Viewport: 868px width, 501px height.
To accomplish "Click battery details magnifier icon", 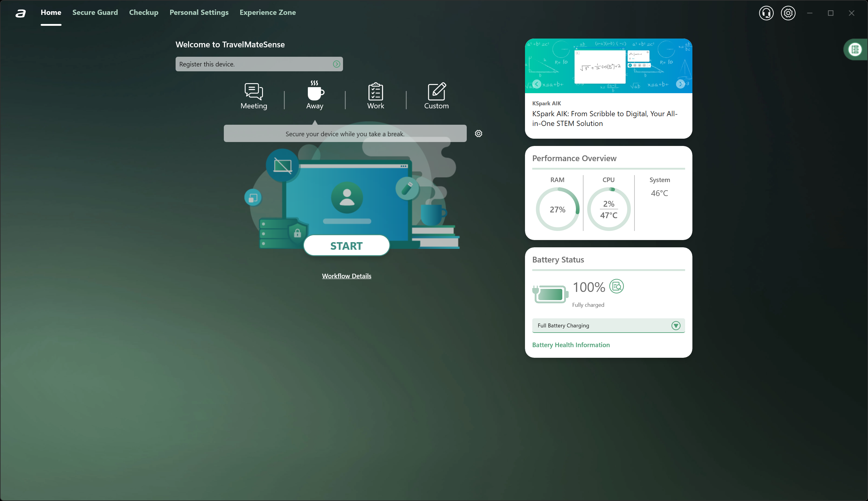I will pyautogui.click(x=616, y=286).
